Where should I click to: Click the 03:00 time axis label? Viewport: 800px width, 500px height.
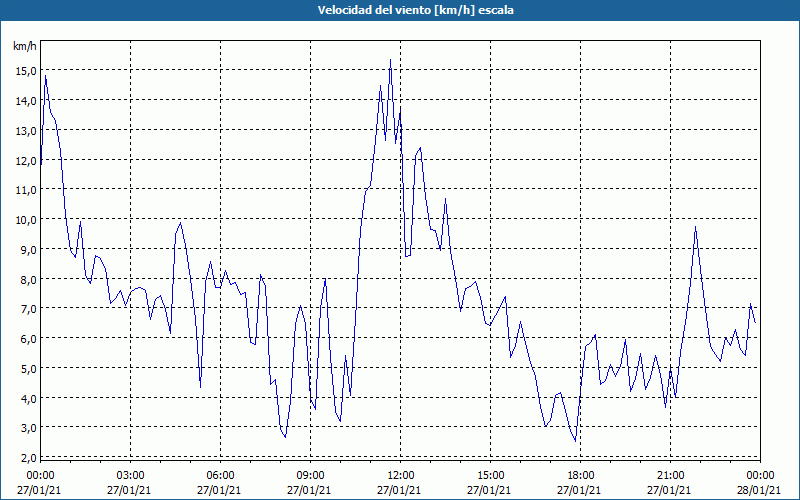[131, 476]
